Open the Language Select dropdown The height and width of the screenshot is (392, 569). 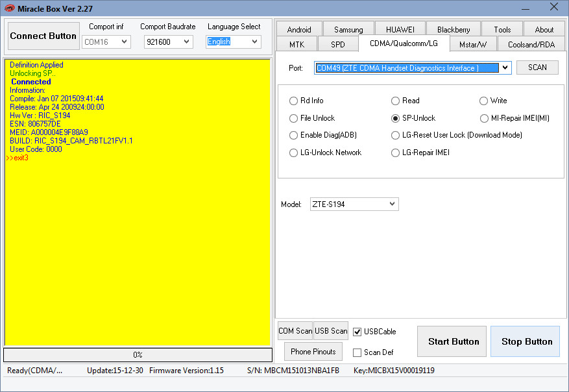(x=234, y=42)
